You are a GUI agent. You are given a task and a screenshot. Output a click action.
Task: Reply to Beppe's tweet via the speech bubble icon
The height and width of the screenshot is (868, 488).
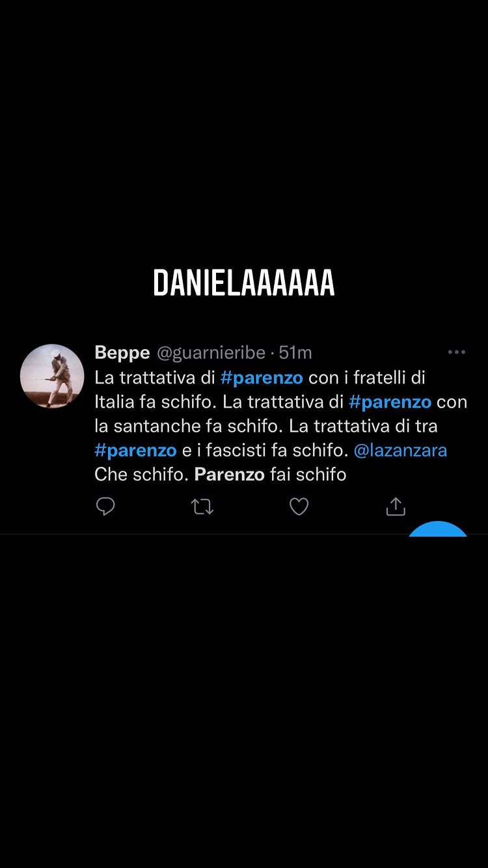point(105,507)
